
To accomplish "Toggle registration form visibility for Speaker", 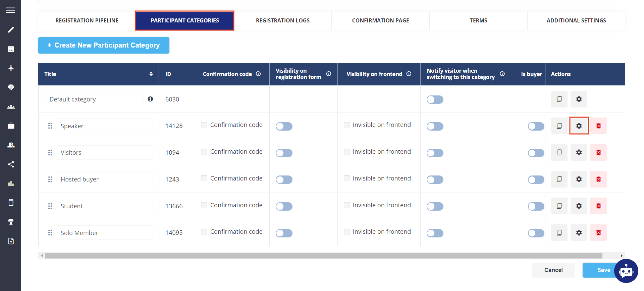I will coord(284,126).
